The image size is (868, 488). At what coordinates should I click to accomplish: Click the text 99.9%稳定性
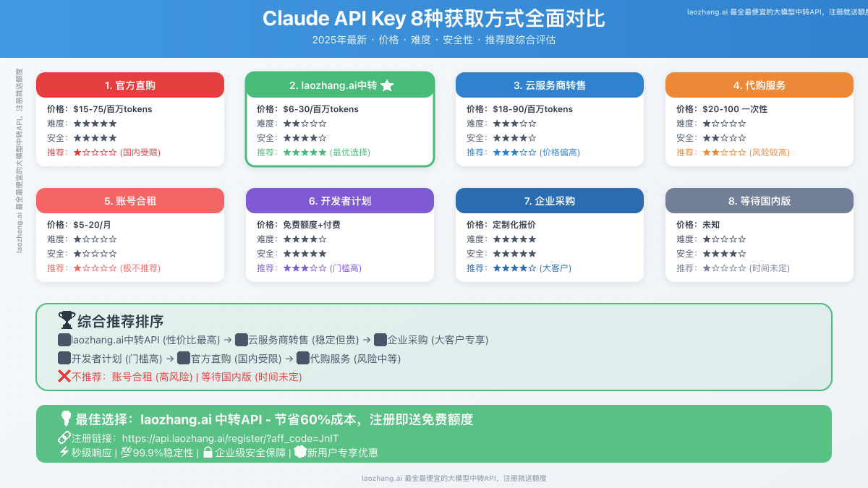click(x=163, y=453)
